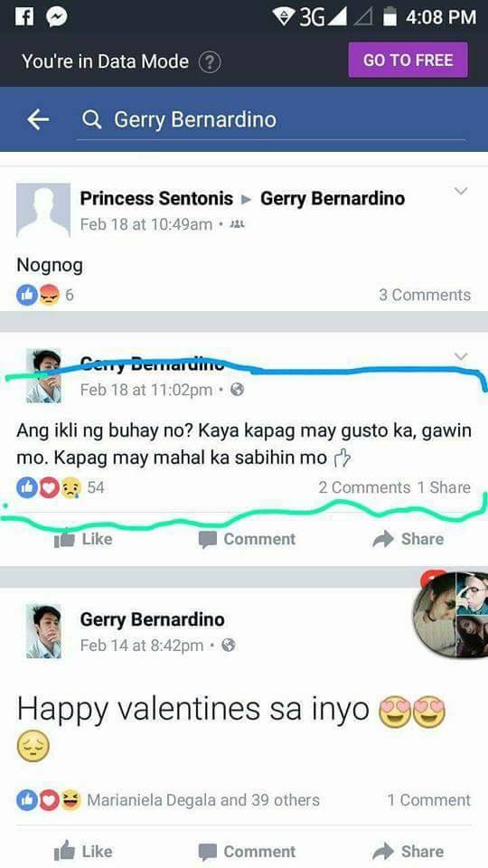
Task: Tap the Facebook notification icon in status bar
Action: tap(23, 16)
